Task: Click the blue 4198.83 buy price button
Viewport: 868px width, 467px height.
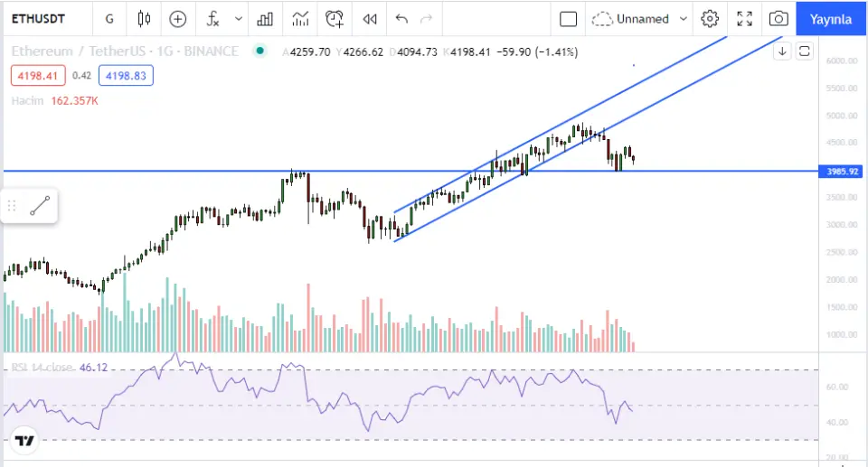Action: pos(126,76)
